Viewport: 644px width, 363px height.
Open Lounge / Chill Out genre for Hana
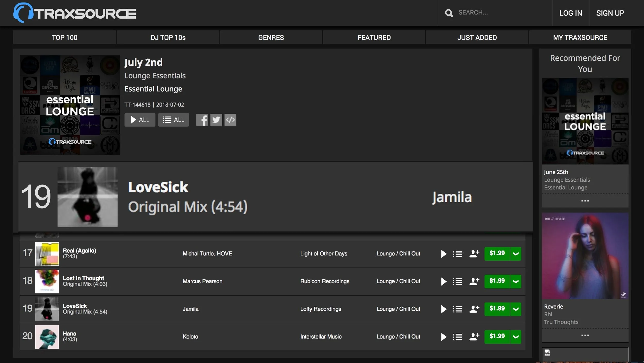click(x=398, y=337)
